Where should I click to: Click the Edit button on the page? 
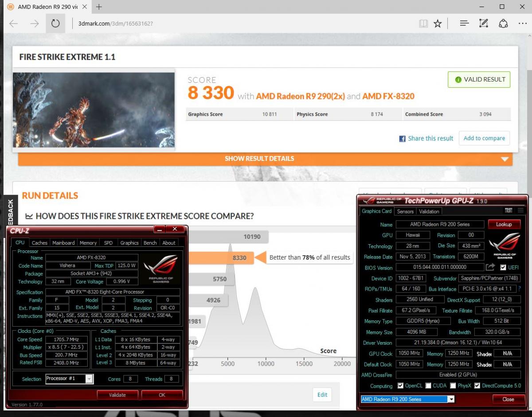click(x=322, y=395)
